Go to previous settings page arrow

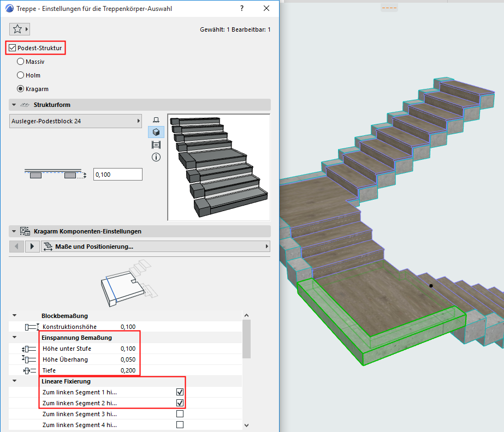click(17, 247)
